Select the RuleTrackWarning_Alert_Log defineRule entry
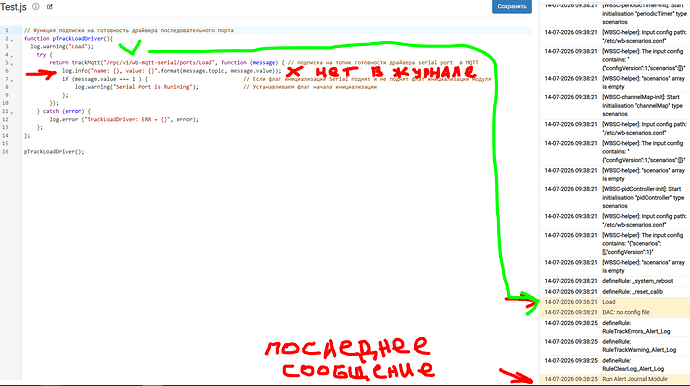The width and height of the screenshot is (690, 386). click(x=615, y=346)
